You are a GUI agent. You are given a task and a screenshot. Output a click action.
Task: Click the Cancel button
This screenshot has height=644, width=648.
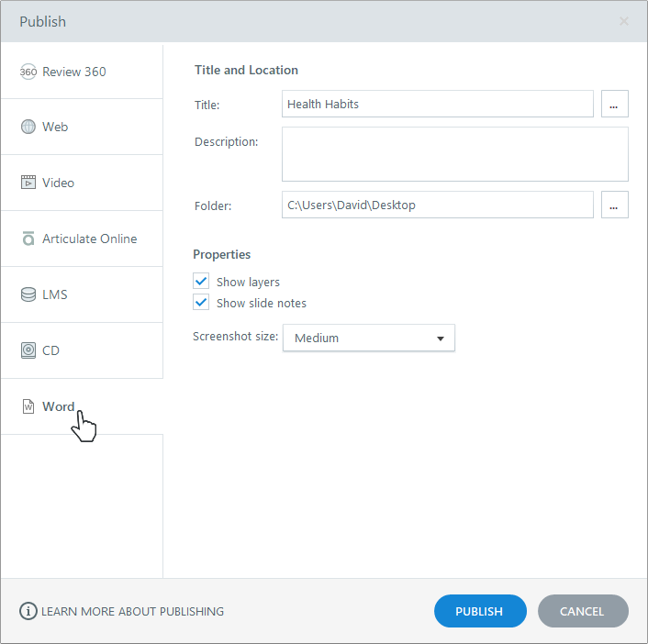point(583,611)
